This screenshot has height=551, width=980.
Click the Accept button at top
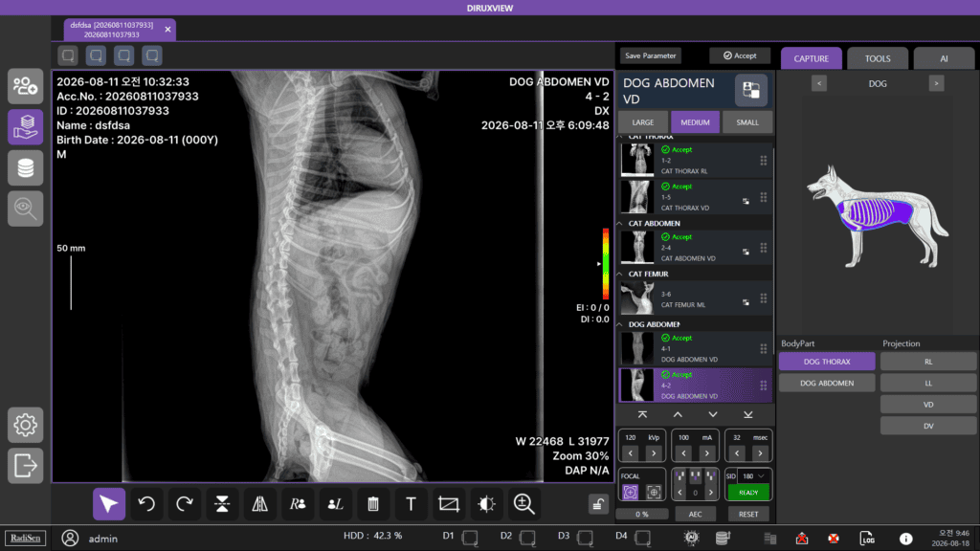point(740,55)
